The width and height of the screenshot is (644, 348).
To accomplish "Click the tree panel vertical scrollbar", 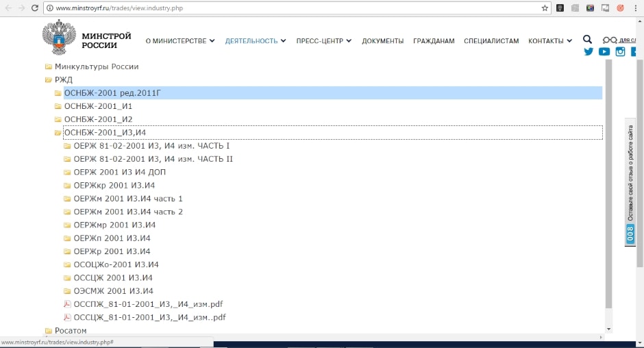I will click(x=608, y=184).
